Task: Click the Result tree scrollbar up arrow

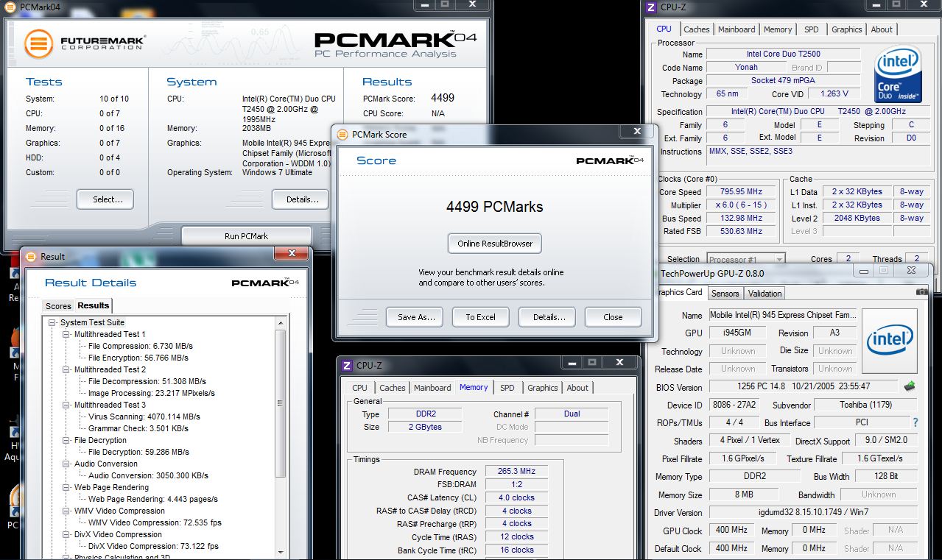Action: click(x=280, y=324)
